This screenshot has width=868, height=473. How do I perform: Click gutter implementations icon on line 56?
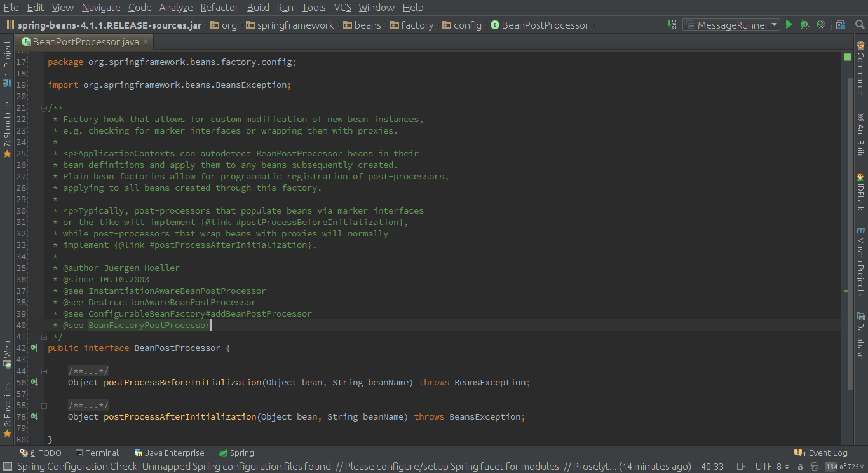pos(34,382)
